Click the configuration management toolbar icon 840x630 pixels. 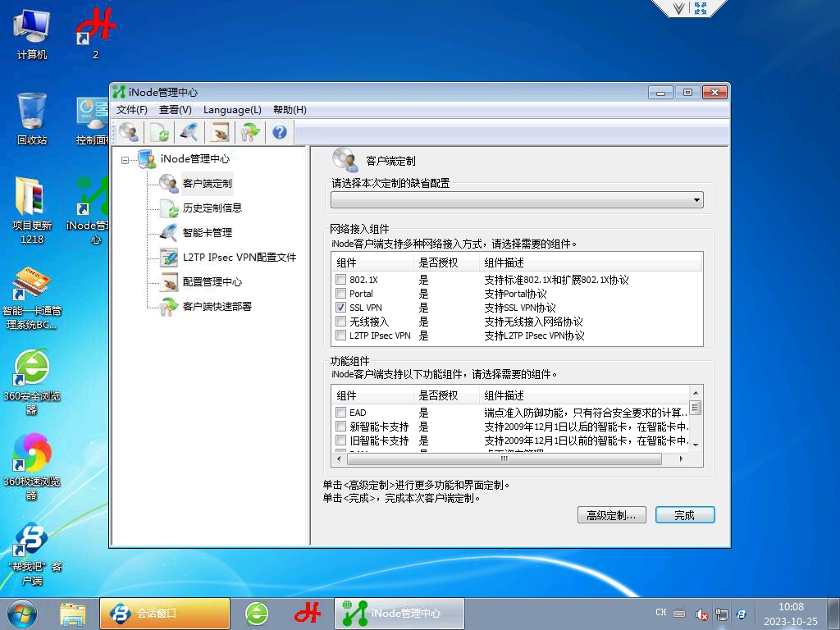click(x=220, y=132)
